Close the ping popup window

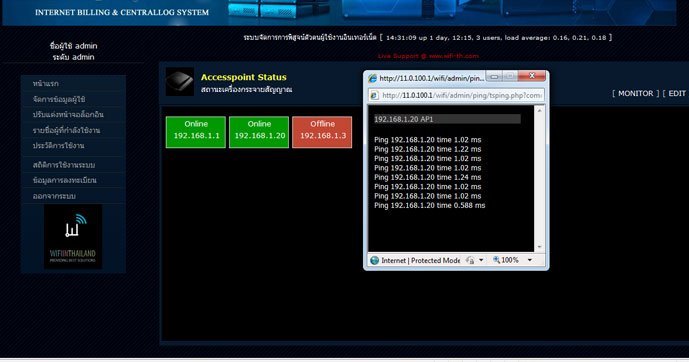(x=532, y=76)
